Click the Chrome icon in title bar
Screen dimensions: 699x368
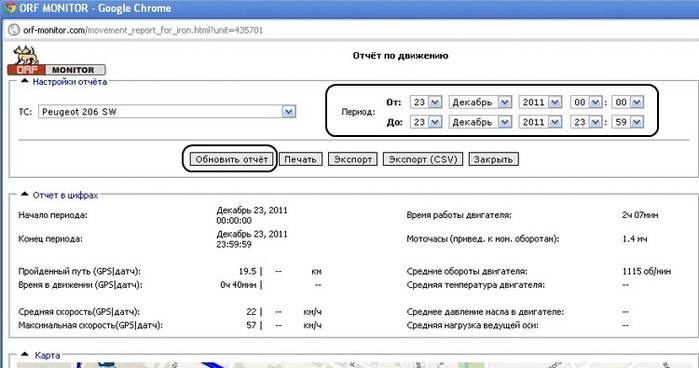click(10, 8)
